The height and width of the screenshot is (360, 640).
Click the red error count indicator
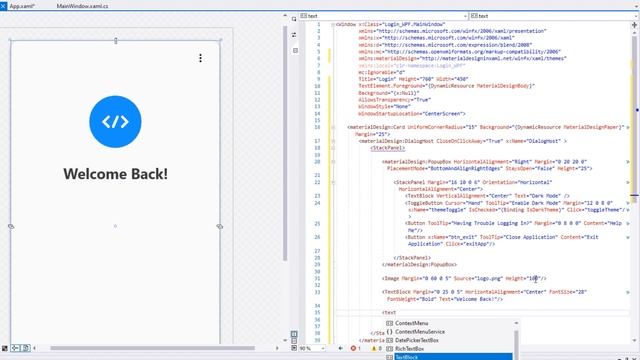coord(356,349)
